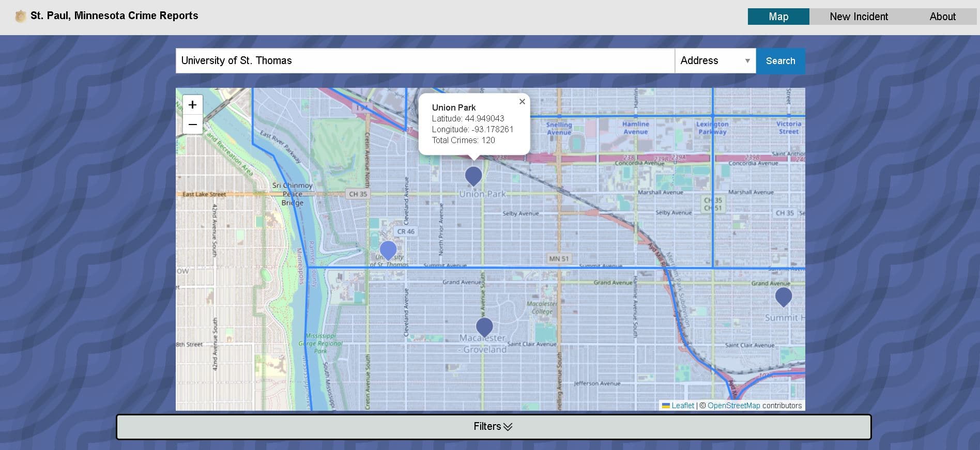Click the Union Park map marker
The height and width of the screenshot is (450, 980).
[473, 175]
